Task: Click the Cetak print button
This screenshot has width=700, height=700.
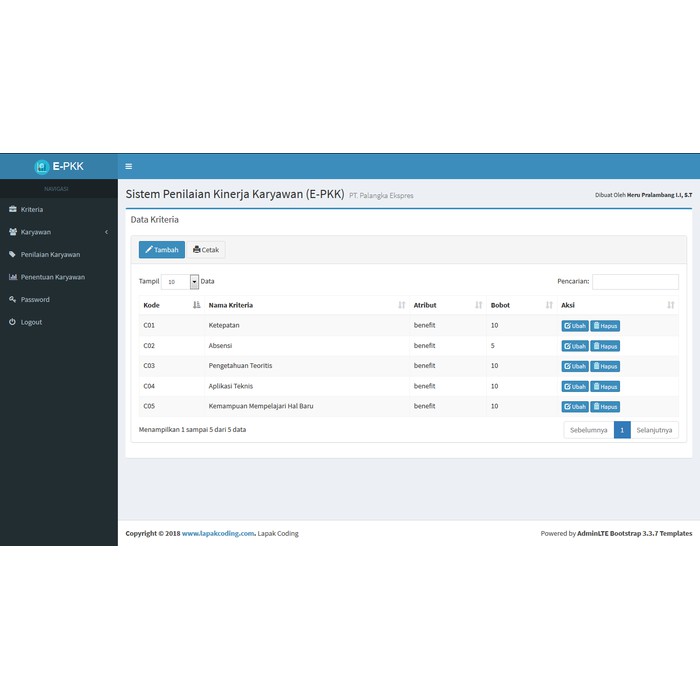Action: click(206, 250)
